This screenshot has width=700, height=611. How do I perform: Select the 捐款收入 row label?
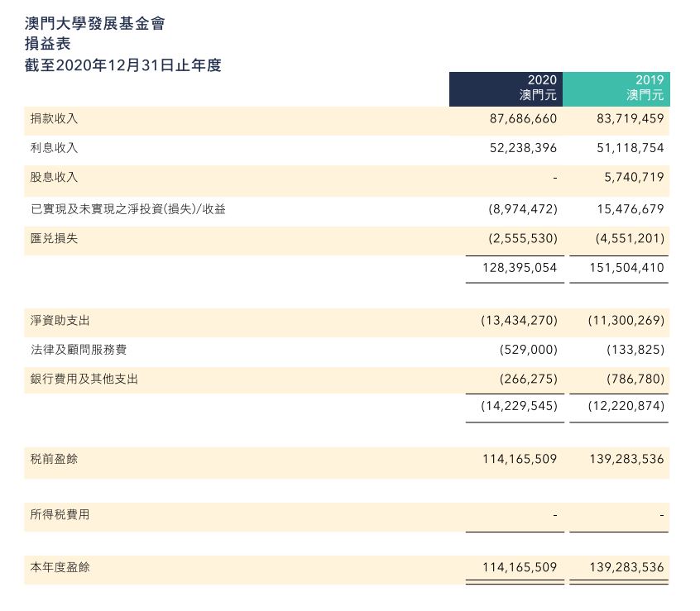[x=54, y=118]
